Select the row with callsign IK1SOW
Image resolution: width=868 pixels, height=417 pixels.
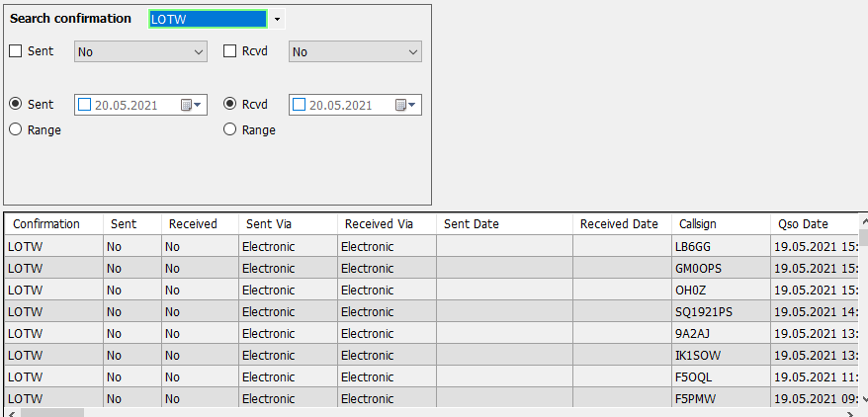click(432, 355)
